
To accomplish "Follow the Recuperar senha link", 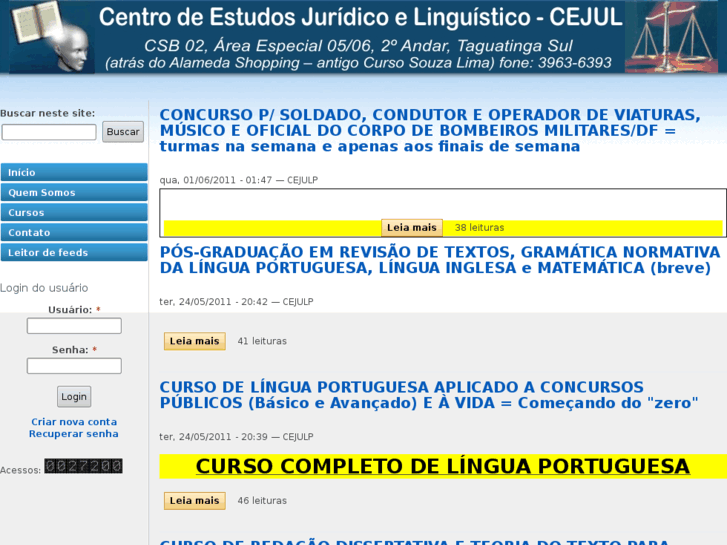I will [74, 434].
